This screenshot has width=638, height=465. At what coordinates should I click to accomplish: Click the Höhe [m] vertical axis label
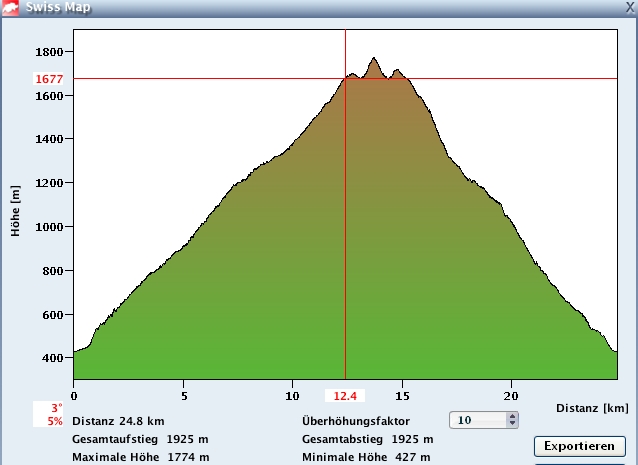[x=15, y=210]
